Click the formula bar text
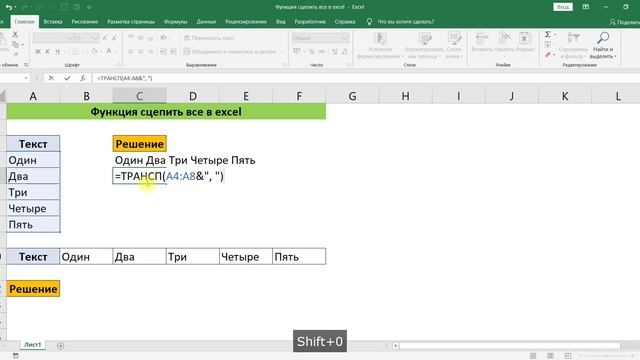 coord(124,78)
